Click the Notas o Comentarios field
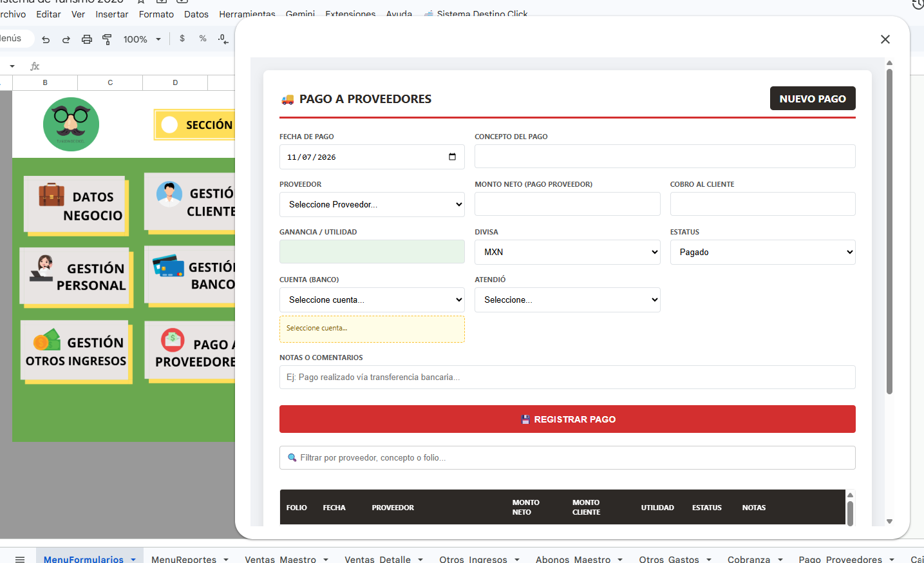Viewport: 924px width, 563px height. coord(567,377)
